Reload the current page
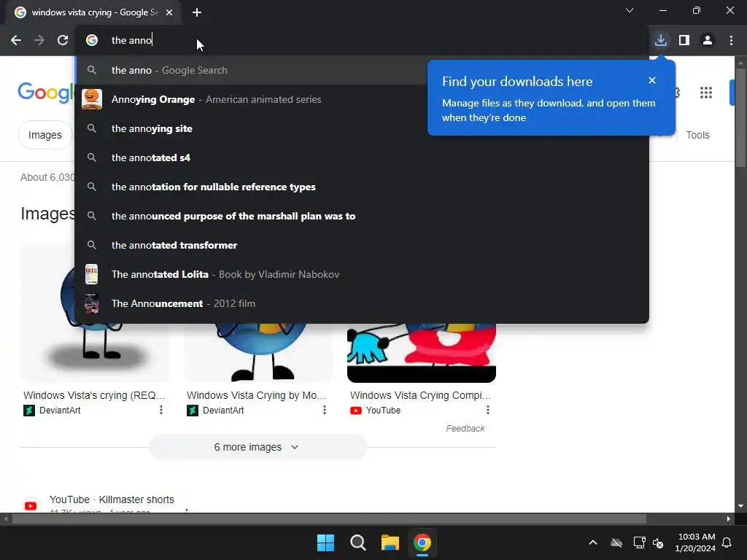This screenshot has height=560, width=747. pyautogui.click(x=63, y=41)
